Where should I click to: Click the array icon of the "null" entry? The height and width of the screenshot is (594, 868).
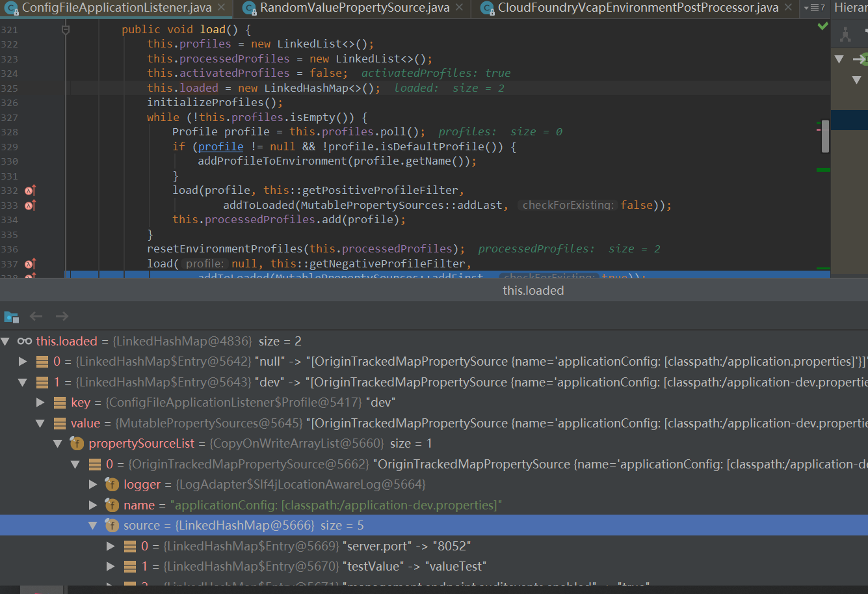[x=42, y=362]
